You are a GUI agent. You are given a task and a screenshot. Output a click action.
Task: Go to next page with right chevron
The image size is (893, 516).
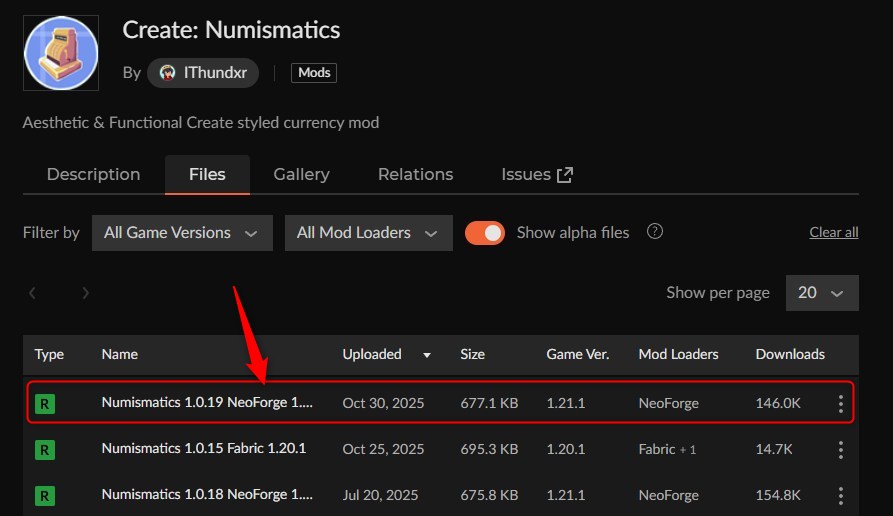(x=85, y=293)
